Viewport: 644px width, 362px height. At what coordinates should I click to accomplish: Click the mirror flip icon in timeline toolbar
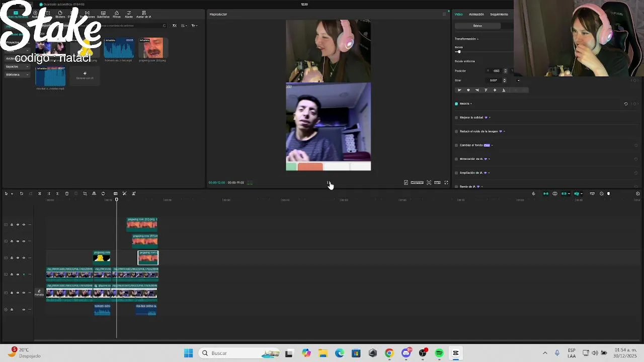pyautogui.click(x=94, y=194)
